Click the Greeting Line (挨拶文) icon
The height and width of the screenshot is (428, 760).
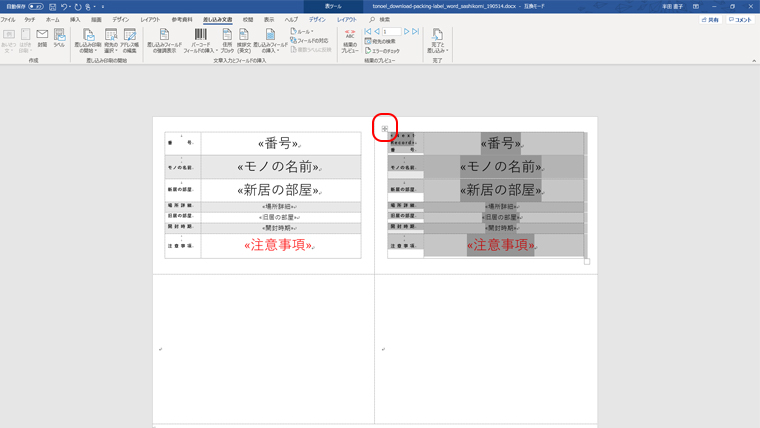[244, 39]
